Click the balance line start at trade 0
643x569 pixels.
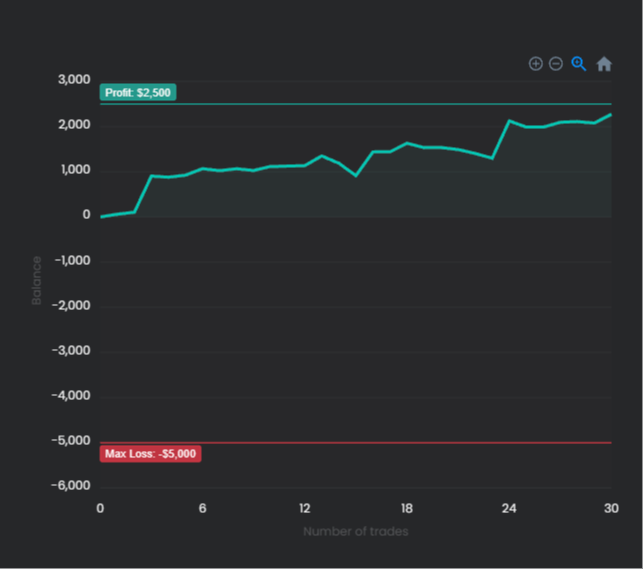point(101,216)
